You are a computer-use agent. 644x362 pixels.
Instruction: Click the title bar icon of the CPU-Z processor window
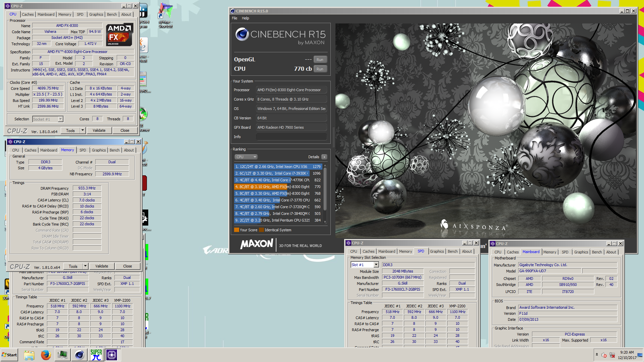[x=8, y=6]
